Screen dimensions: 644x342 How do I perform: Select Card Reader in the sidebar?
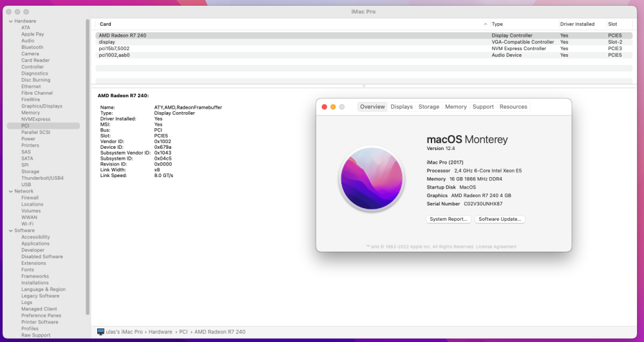35,61
